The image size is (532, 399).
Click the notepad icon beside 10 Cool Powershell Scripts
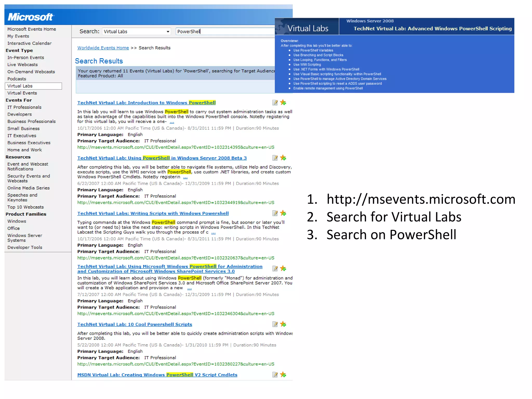pos(275,324)
